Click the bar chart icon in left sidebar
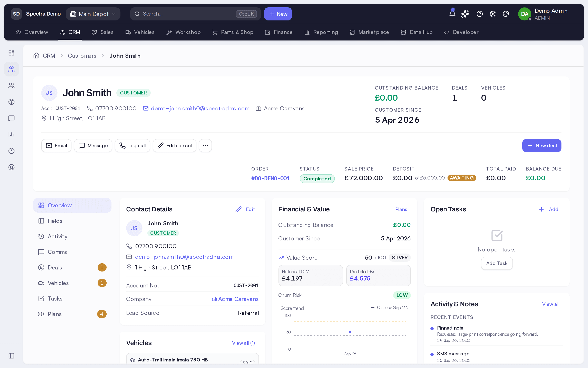 (x=11, y=134)
